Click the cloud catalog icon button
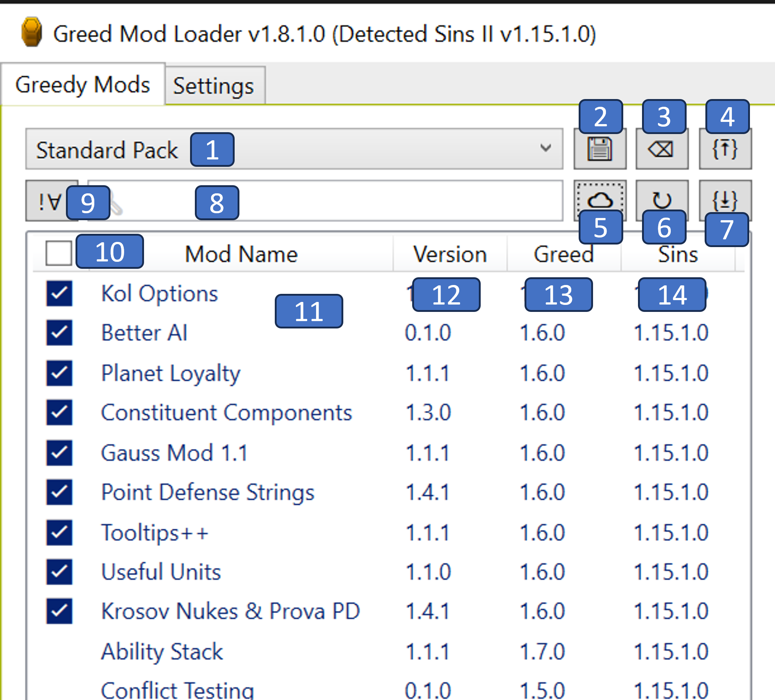The width and height of the screenshot is (775, 700). pos(600,201)
